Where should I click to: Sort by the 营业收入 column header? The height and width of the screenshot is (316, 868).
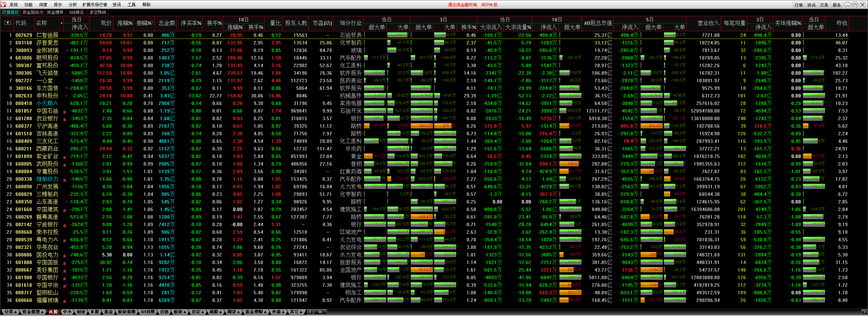708,23
